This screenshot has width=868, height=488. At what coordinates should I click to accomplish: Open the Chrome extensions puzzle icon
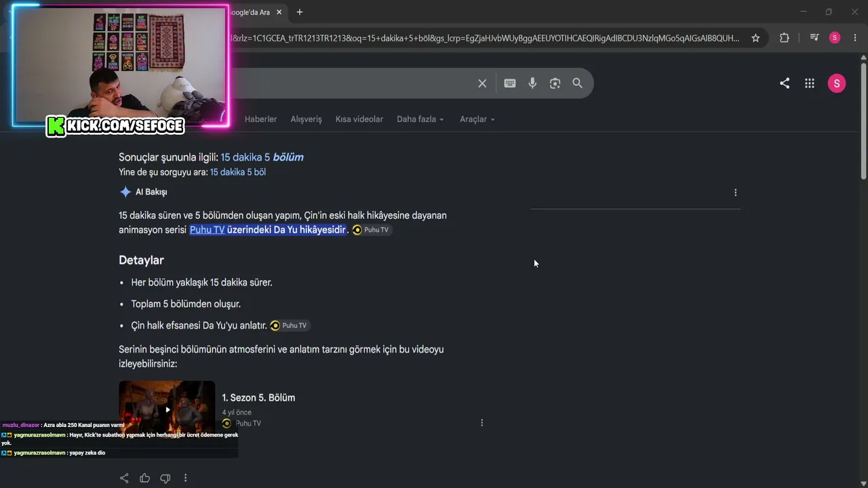[x=785, y=38]
